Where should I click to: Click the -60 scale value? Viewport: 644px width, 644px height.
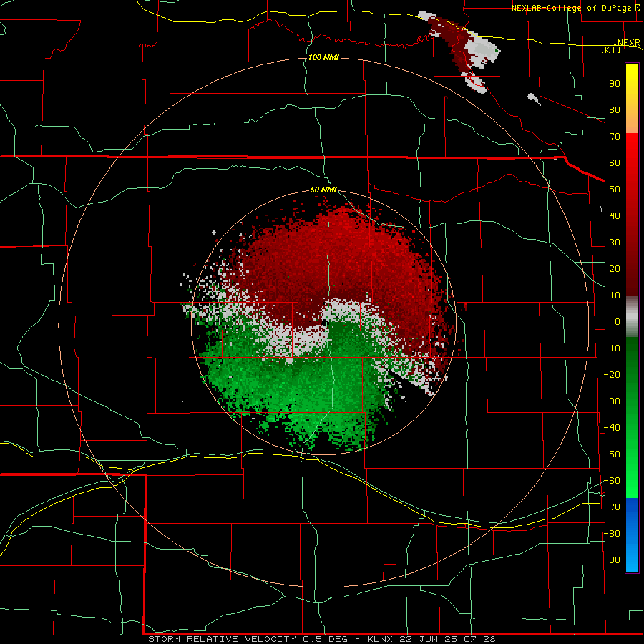[612, 481]
